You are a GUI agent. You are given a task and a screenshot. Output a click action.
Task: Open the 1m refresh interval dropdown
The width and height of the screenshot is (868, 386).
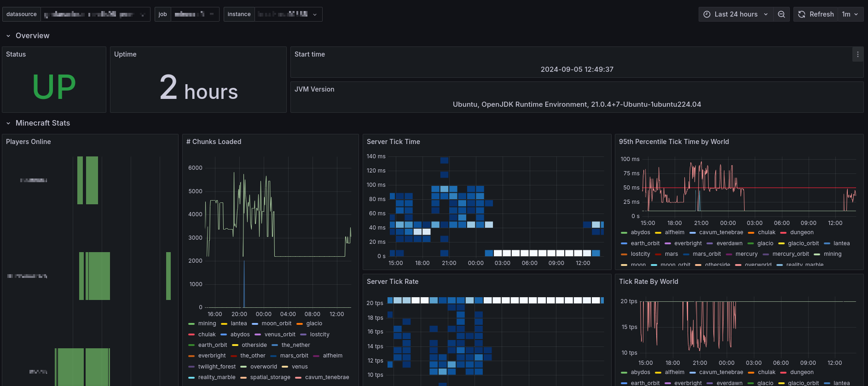[851, 14]
